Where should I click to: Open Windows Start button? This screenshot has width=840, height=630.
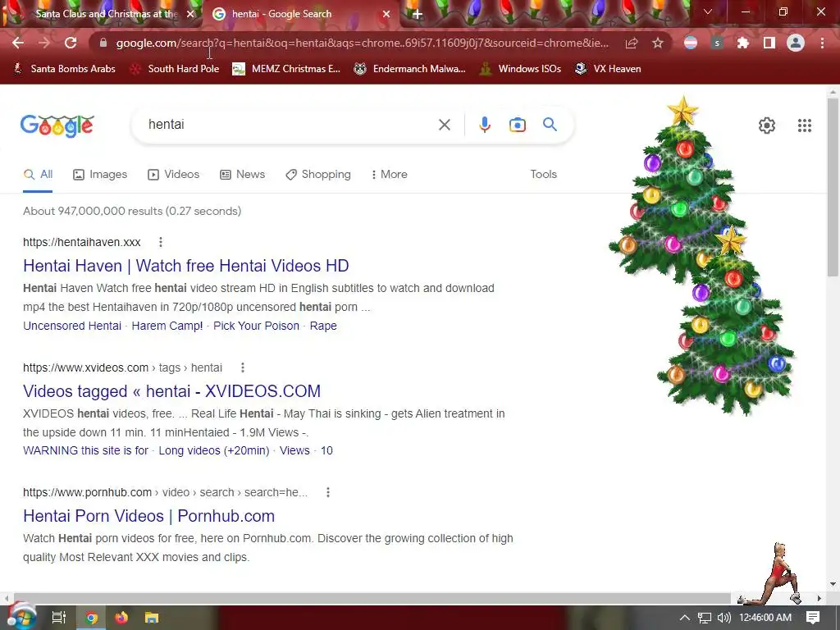point(21,618)
